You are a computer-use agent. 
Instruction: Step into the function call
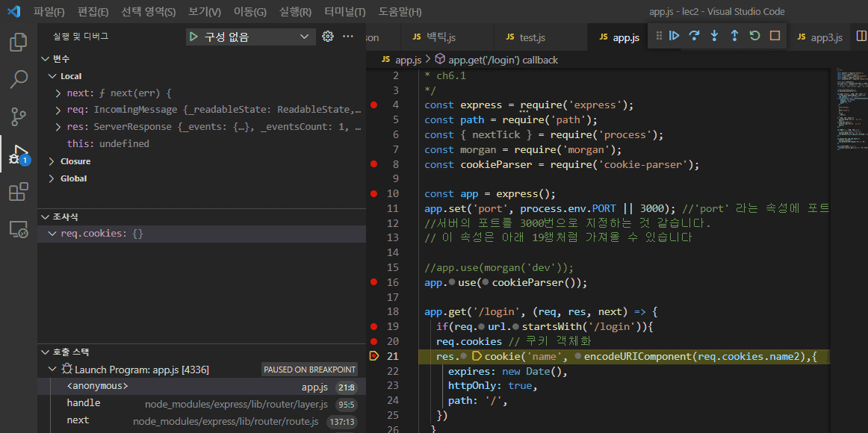coord(715,36)
